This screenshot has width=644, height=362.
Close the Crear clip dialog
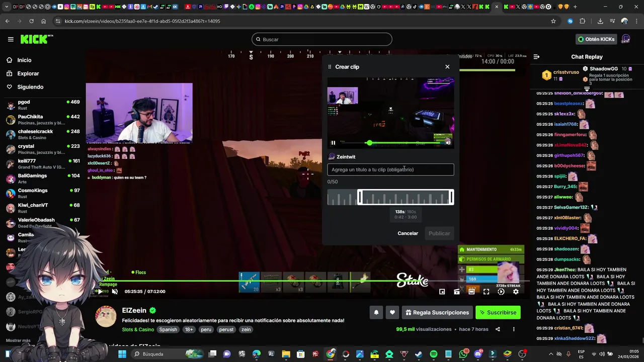447,67
